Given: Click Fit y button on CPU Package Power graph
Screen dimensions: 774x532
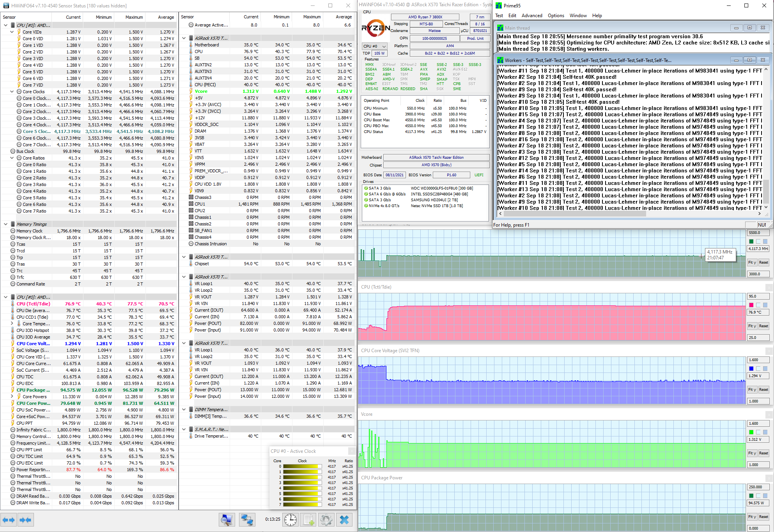Looking at the screenshot, I should 752,517.
